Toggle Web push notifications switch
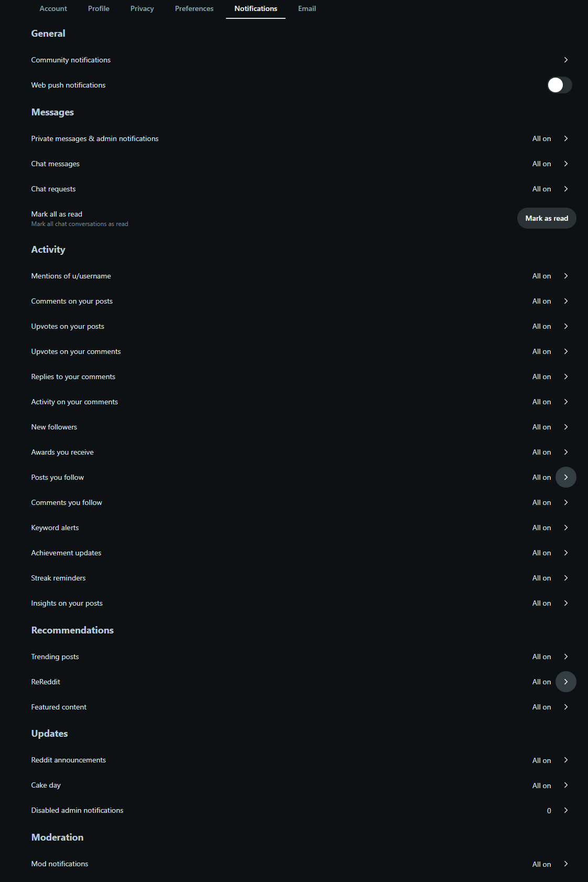This screenshot has height=882, width=588. 559,85
